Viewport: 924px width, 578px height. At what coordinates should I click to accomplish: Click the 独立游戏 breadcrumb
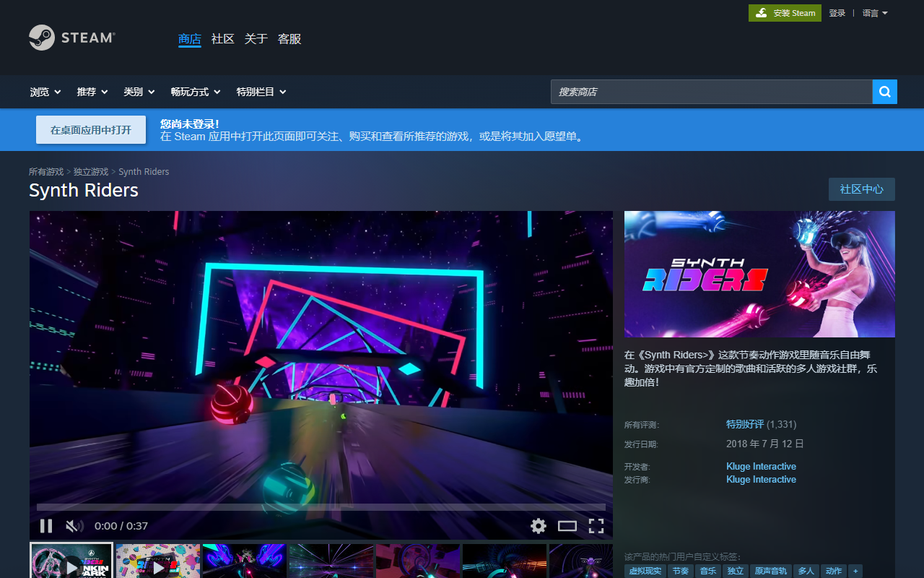coord(91,172)
